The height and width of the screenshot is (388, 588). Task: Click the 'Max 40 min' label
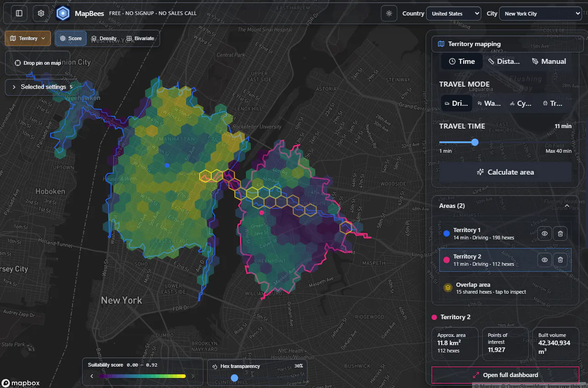558,151
